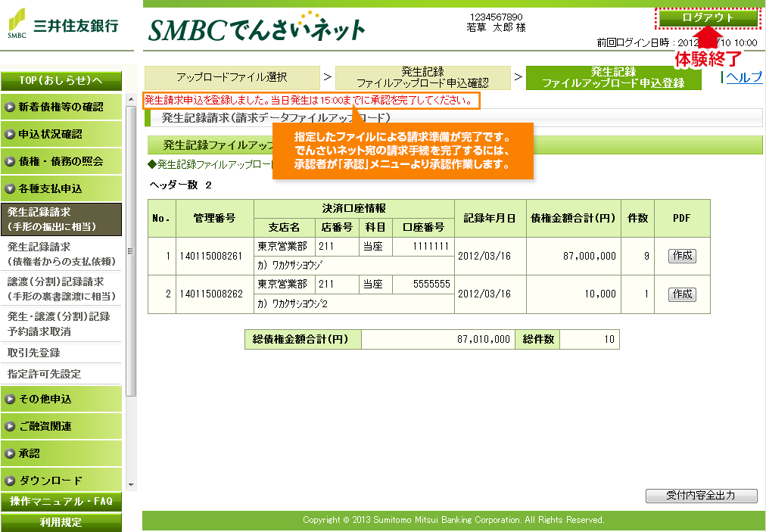This screenshot has width=766, height=532.
Task: Click 作成 PDF button for 140115008262
Action: (682, 294)
